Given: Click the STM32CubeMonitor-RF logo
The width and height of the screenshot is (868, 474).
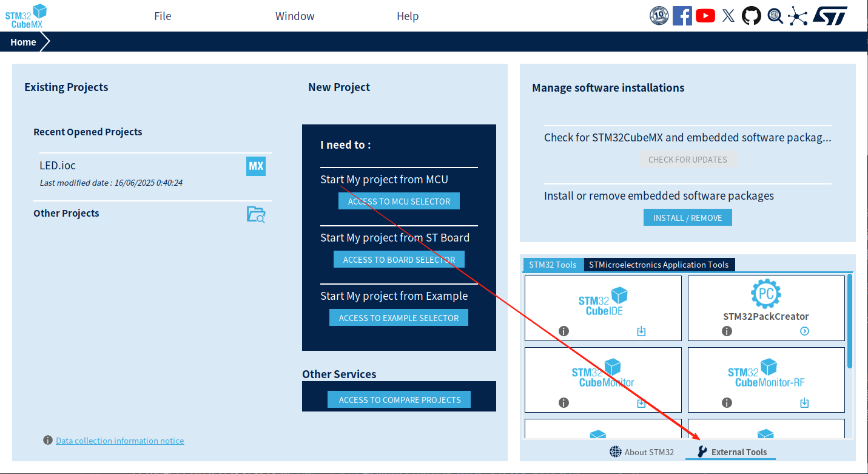Looking at the screenshot, I should point(766,373).
